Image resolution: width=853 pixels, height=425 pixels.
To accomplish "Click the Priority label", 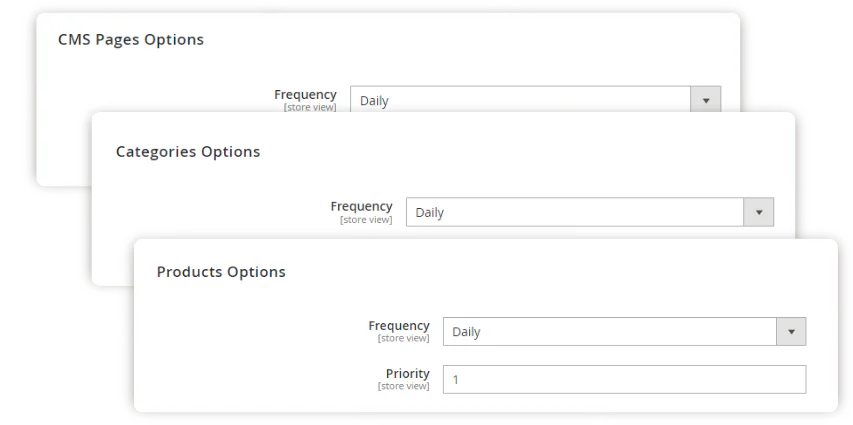I will click(407, 373).
